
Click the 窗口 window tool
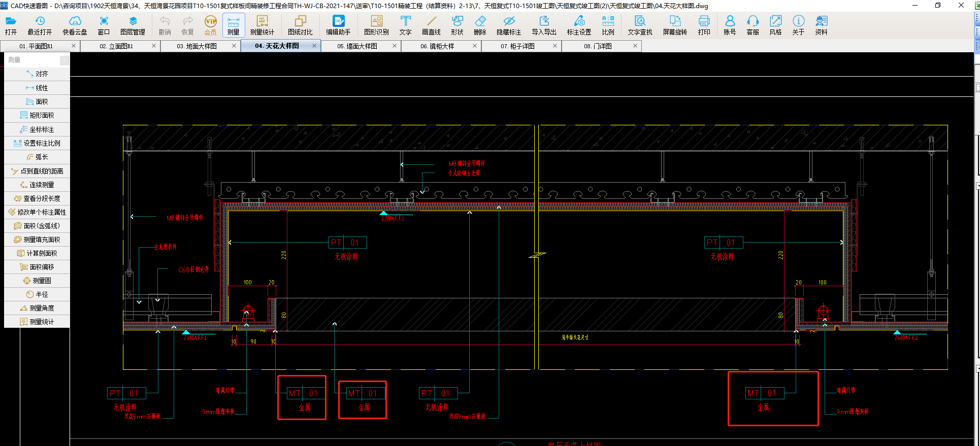104,25
